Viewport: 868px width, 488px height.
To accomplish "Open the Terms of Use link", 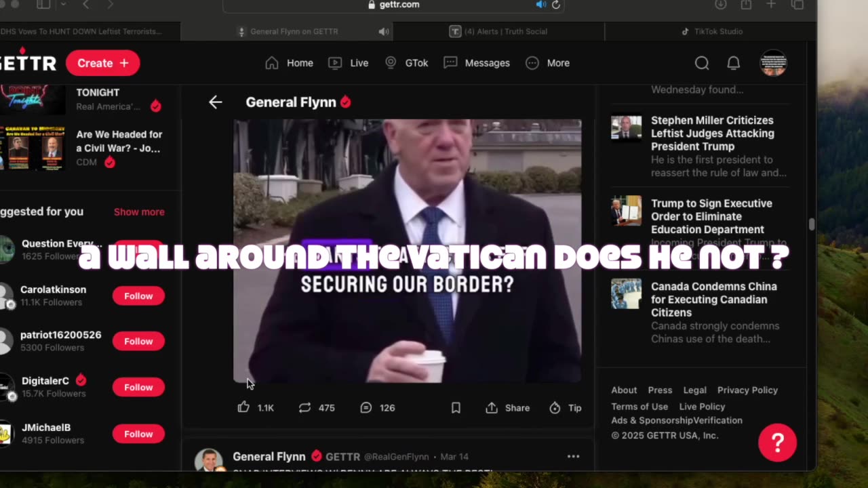I will coord(639,407).
